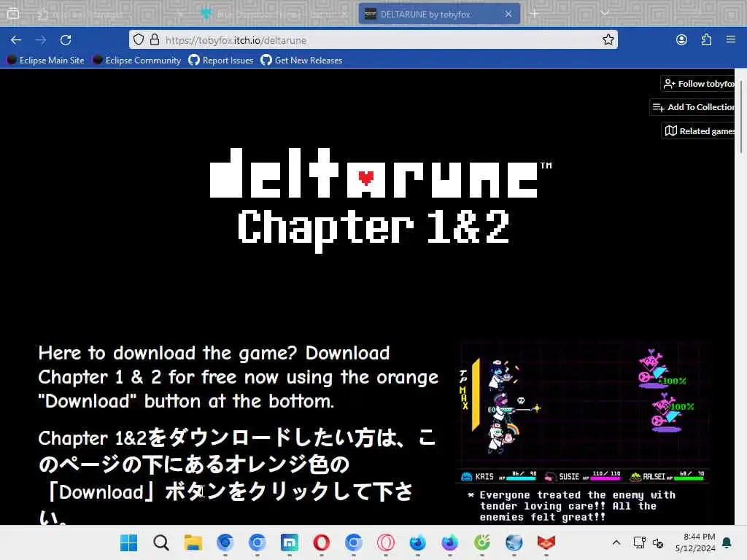Open a new tab with the plus button
This screenshot has width=747, height=560.
535,14
